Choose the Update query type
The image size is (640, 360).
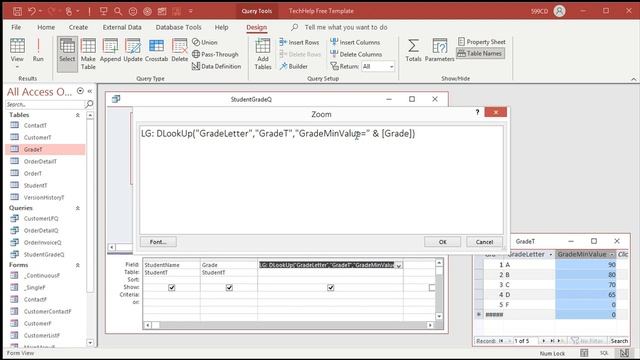133,50
